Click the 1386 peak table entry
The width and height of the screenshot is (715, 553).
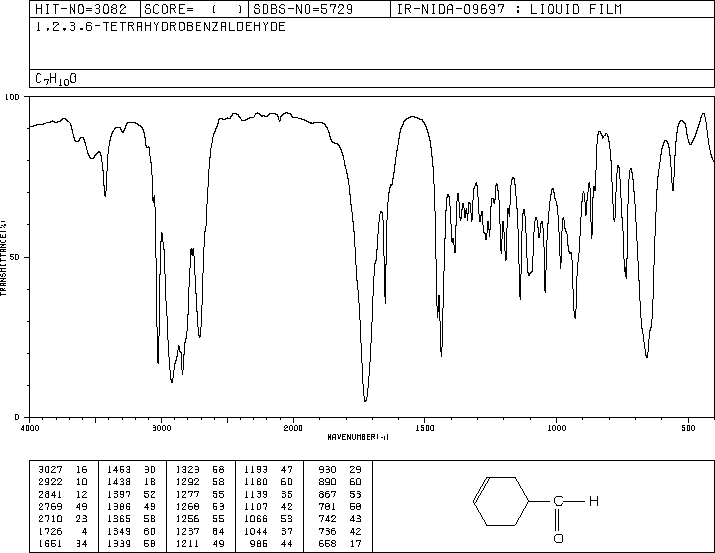click(119, 506)
